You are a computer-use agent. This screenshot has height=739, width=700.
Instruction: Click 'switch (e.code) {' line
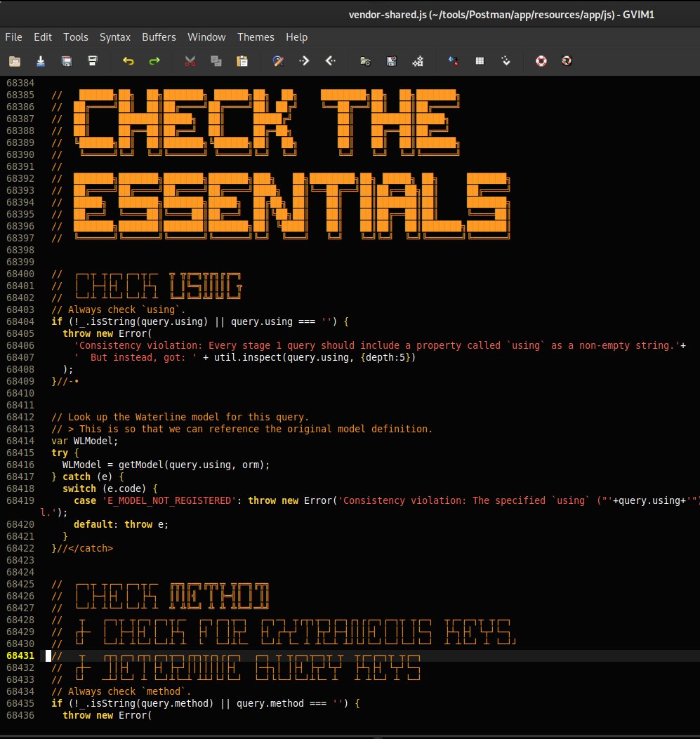(x=110, y=488)
